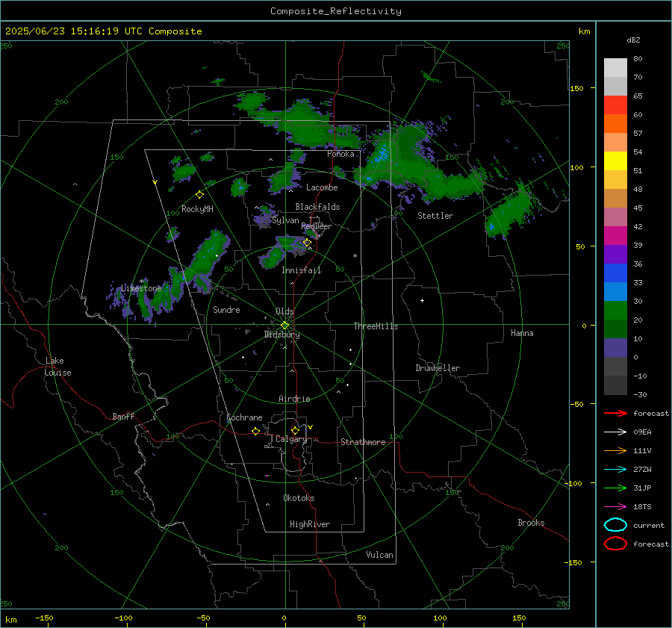The width and height of the screenshot is (672, 628).
Task: Click the Innisfail city label
Action: click(x=302, y=270)
